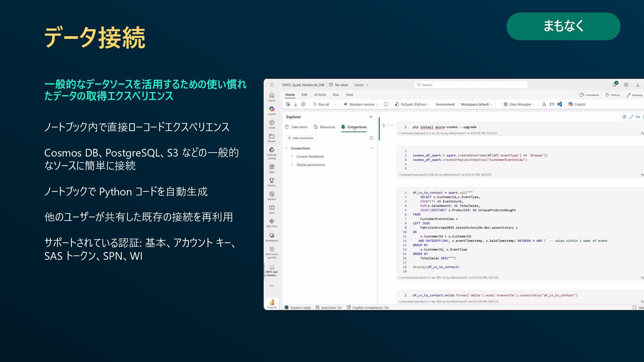The height and width of the screenshot is (362, 644).
Task: Switch to the AI tools ribbon tab
Action: click(320, 95)
